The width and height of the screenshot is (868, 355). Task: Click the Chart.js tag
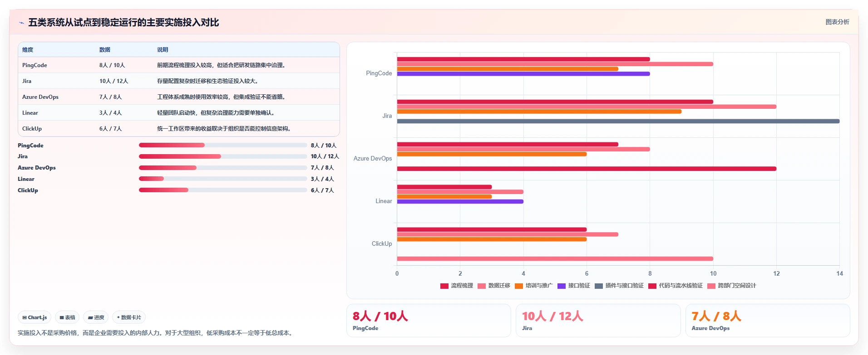(x=35, y=317)
